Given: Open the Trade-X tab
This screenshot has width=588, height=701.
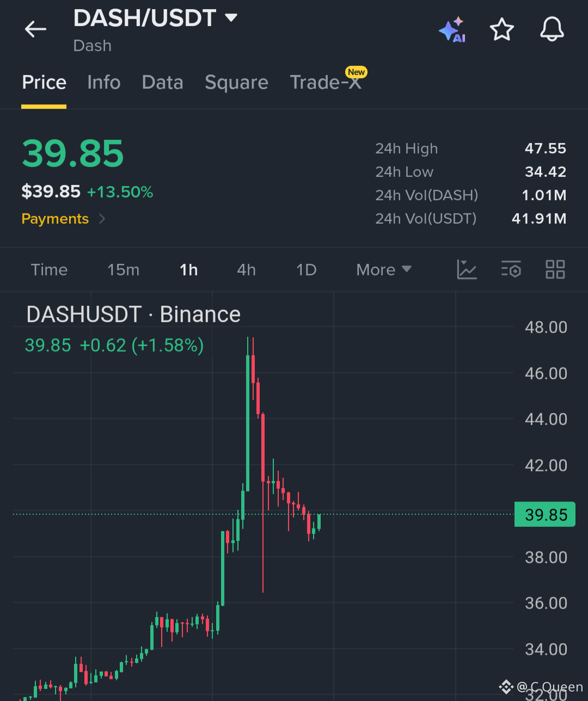Looking at the screenshot, I should [x=326, y=82].
